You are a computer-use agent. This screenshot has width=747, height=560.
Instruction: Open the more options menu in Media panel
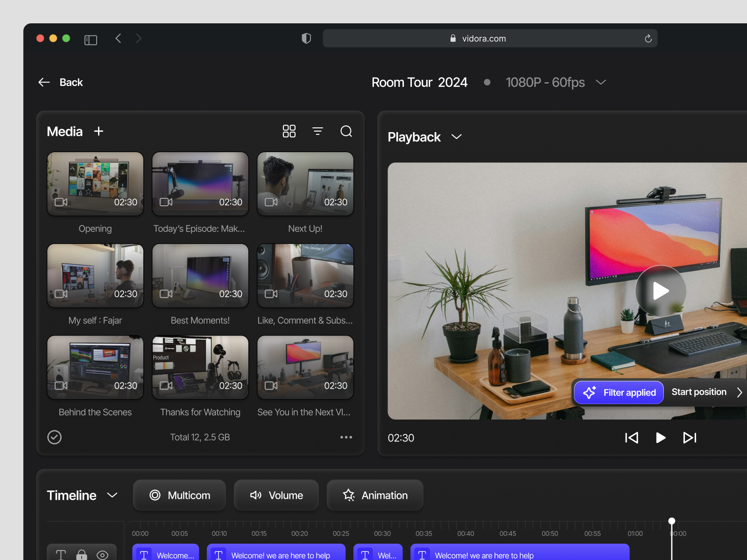[x=346, y=437]
